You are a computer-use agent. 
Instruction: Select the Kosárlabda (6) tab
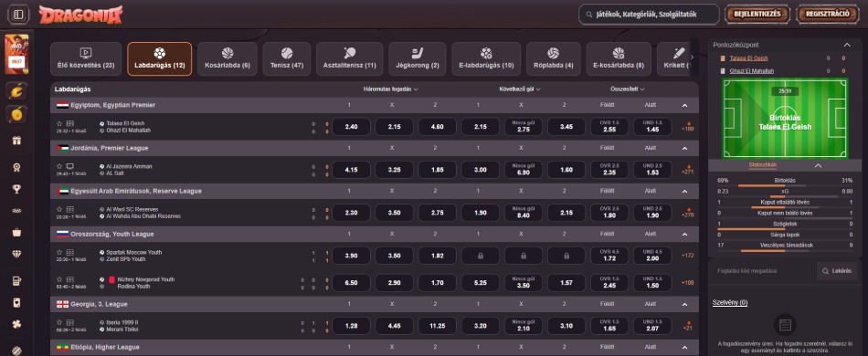click(x=228, y=59)
